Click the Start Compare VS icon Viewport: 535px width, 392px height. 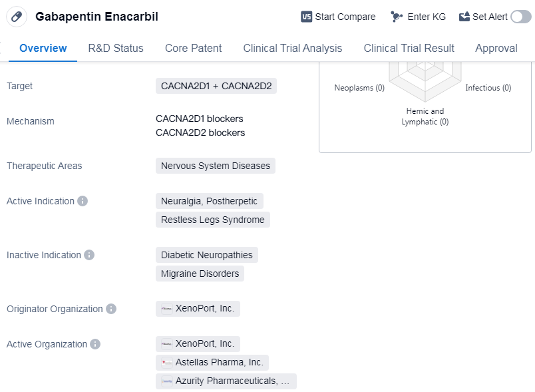tap(306, 17)
